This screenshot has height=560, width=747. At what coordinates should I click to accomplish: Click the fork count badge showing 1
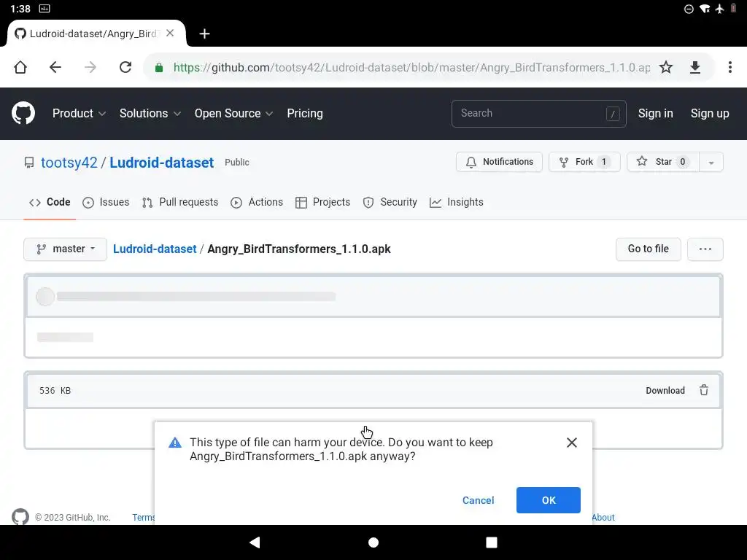(x=603, y=162)
